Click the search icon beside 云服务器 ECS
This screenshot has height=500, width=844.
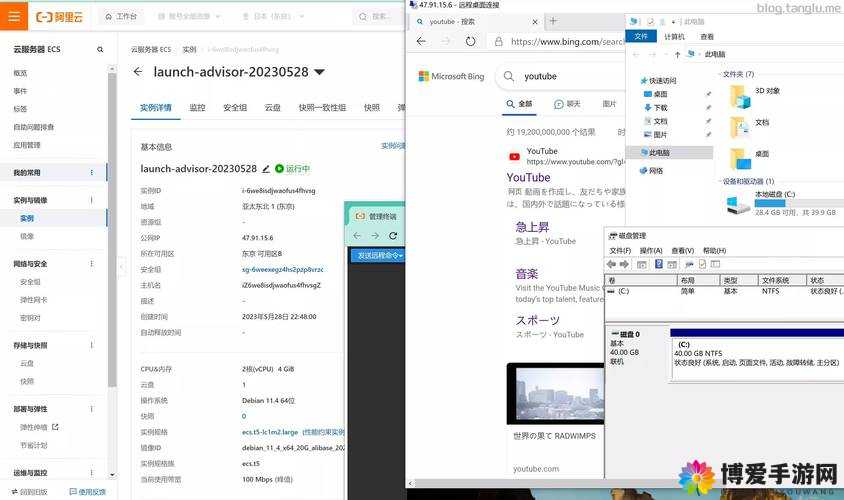coord(100,50)
